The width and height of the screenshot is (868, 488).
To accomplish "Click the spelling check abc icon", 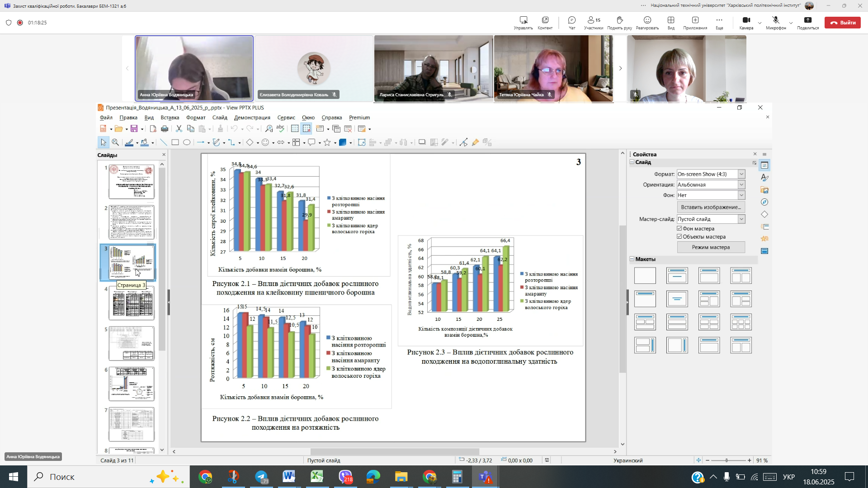I will pyautogui.click(x=280, y=129).
